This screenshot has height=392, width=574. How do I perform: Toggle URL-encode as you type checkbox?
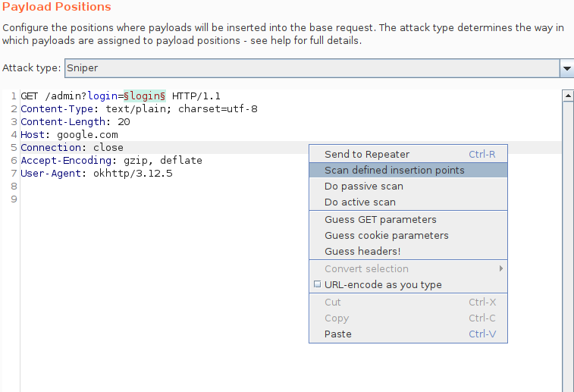tap(318, 284)
